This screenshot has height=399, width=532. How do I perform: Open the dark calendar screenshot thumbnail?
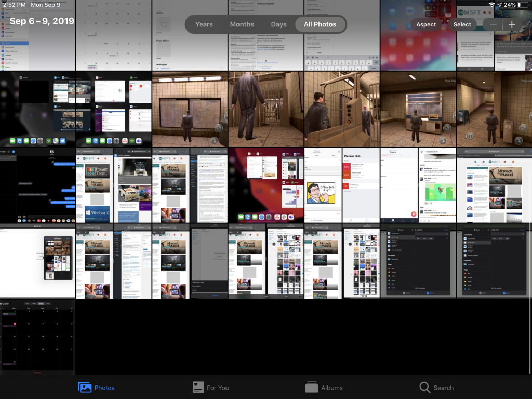click(x=37, y=337)
